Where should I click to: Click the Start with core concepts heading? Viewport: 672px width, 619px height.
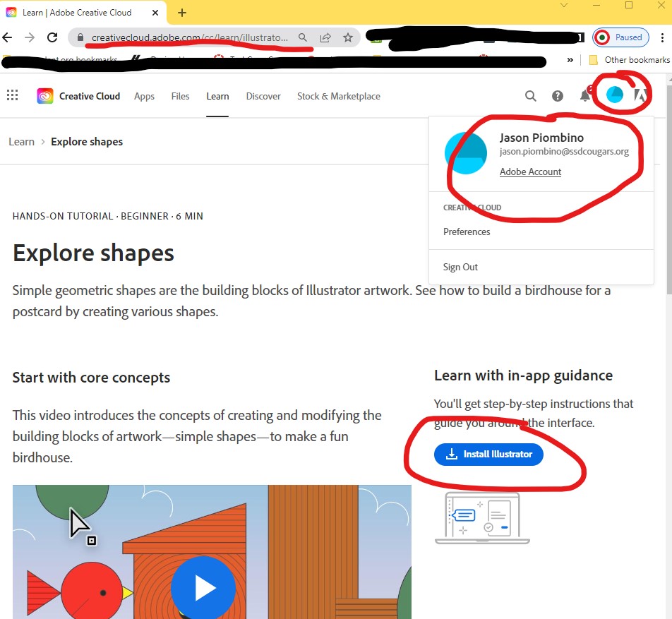[91, 378]
